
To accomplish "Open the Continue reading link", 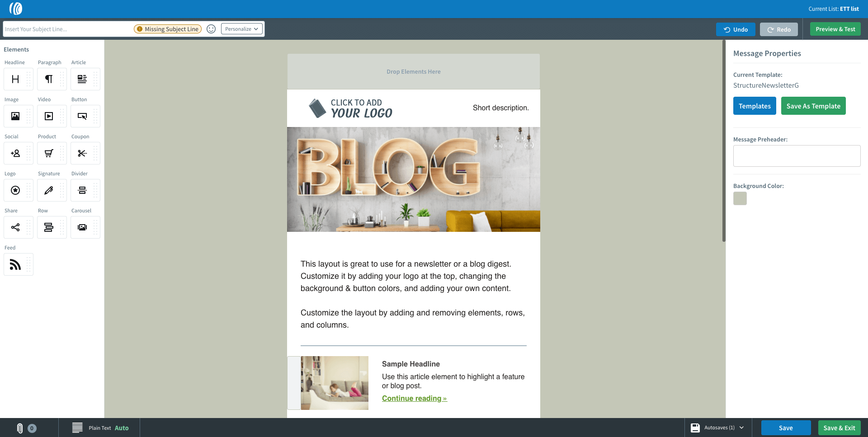I will point(414,398).
